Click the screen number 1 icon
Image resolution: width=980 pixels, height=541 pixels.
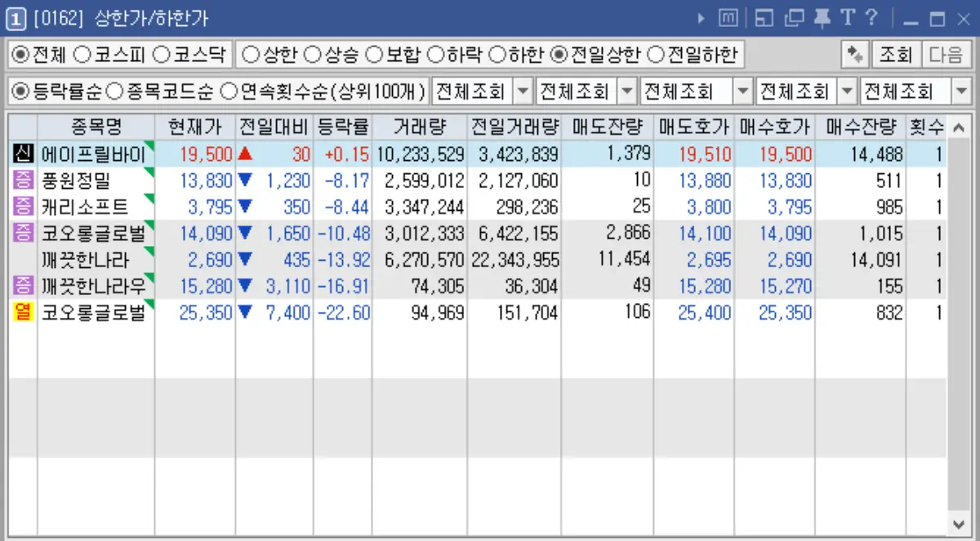pos(14,16)
